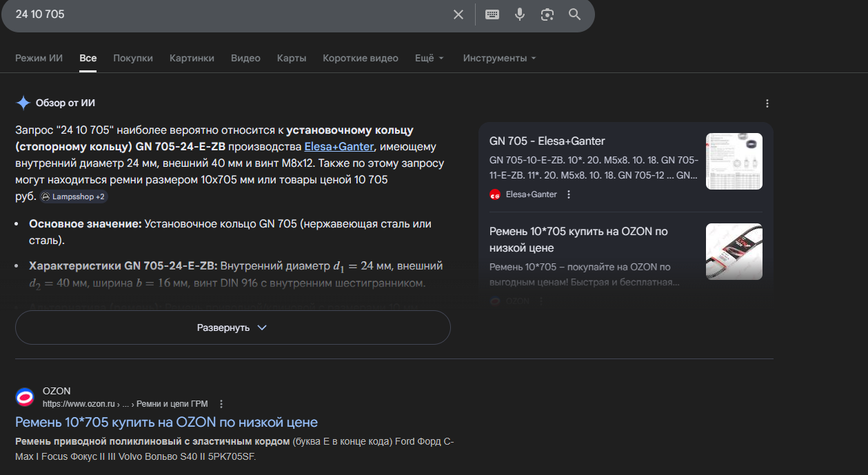Submit search with the magnifying glass icon
868x475 pixels.
(575, 14)
